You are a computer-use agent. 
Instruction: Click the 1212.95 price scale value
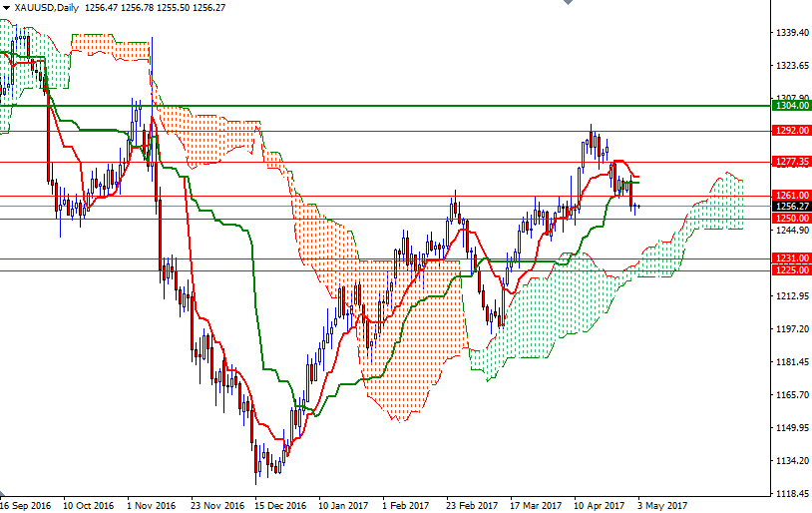pyautogui.click(x=792, y=295)
